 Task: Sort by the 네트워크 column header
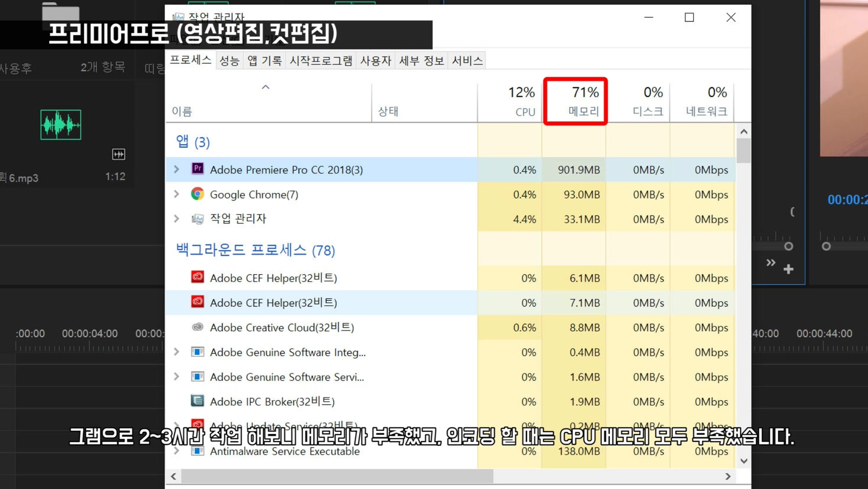pyautogui.click(x=702, y=101)
